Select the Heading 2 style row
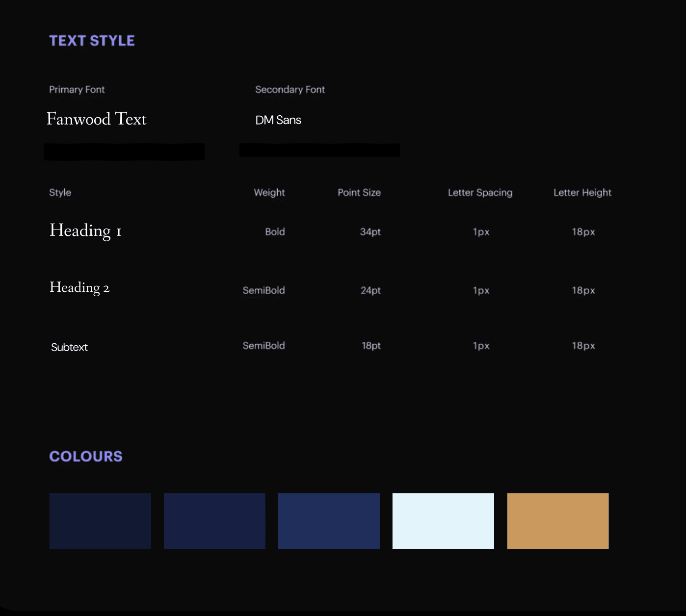686x616 pixels. (x=79, y=288)
